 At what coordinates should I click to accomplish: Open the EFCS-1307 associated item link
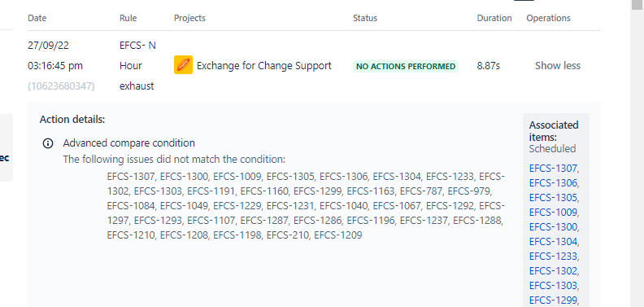(x=554, y=169)
